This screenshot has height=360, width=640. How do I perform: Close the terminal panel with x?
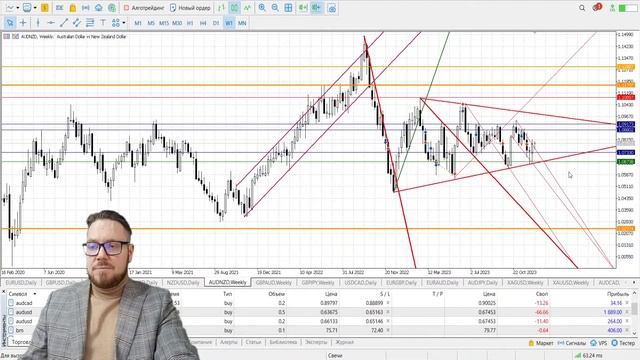tap(3, 292)
